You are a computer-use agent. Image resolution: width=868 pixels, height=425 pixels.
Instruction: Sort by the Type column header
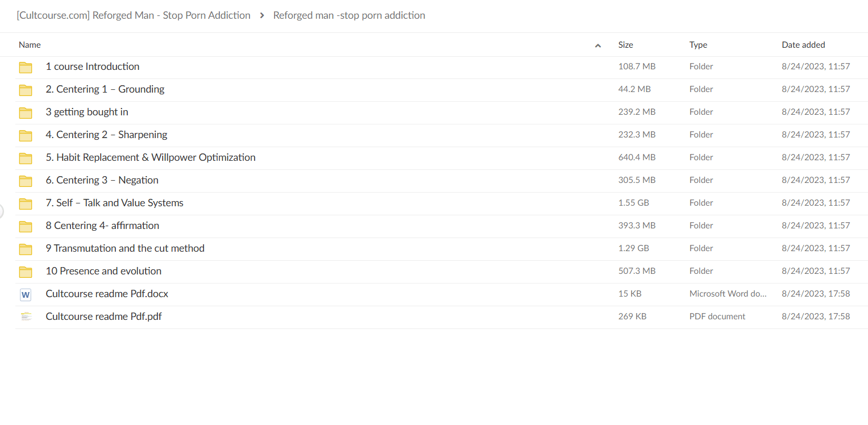699,45
